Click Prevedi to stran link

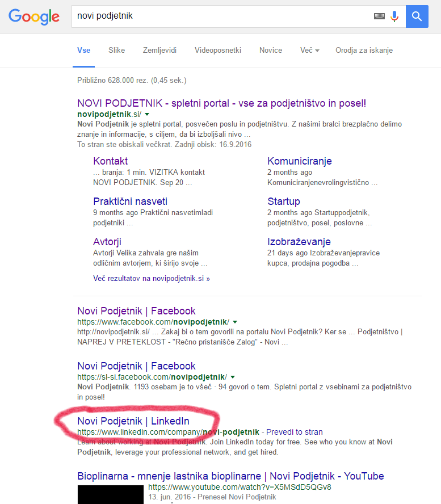point(295,432)
